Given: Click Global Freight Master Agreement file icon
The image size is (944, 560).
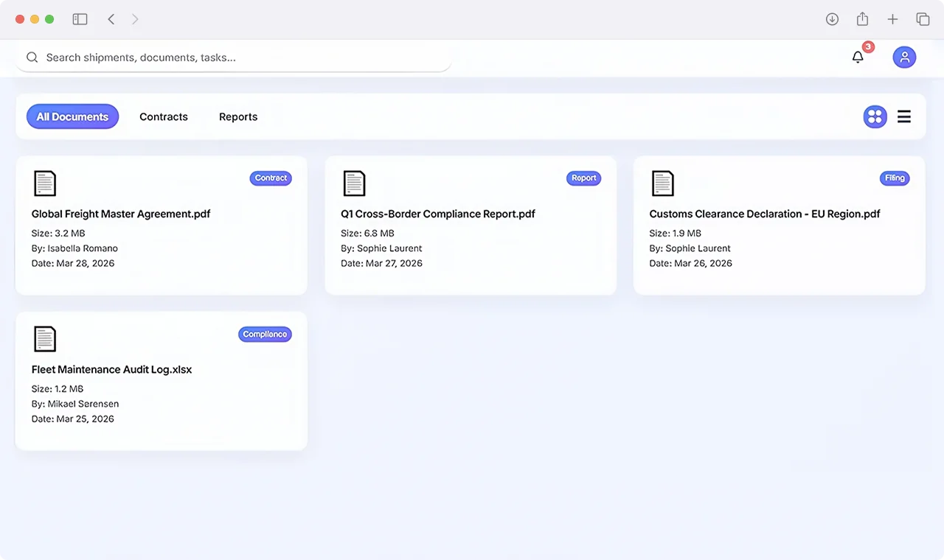Looking at the screenshot, I should 45,183.
